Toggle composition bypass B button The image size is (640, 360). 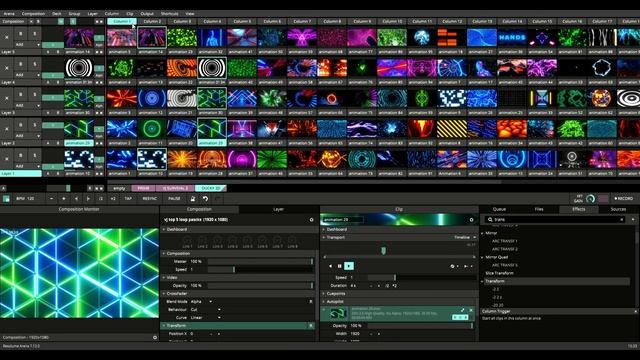[x=38, y=21]
